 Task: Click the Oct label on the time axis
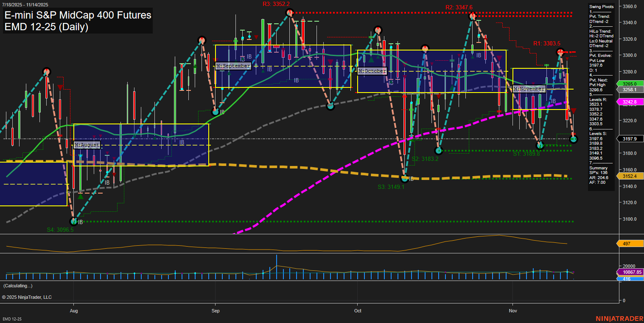tap(357, 310)
